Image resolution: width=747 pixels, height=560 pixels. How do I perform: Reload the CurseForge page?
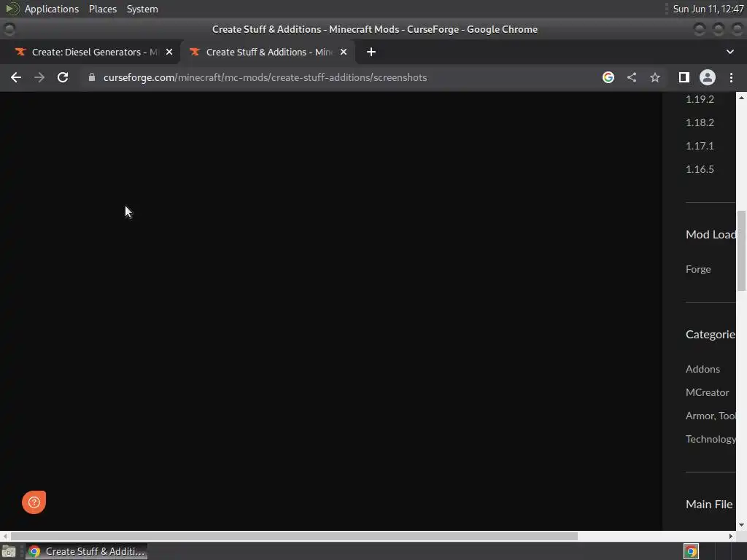pos(63,77)
